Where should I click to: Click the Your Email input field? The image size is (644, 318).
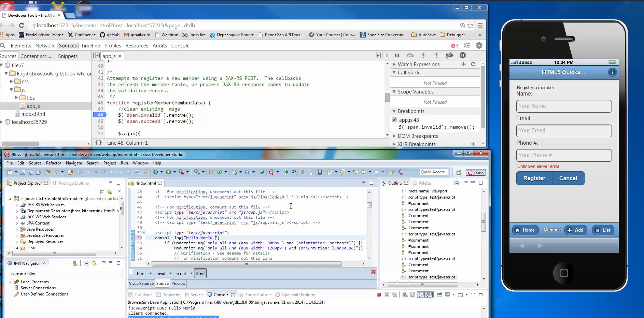pos(564,131)
